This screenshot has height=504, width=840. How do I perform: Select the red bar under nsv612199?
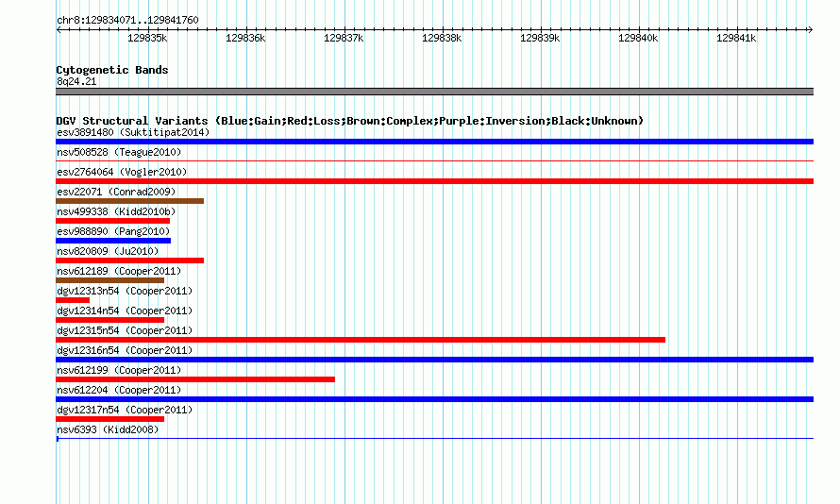195,379
